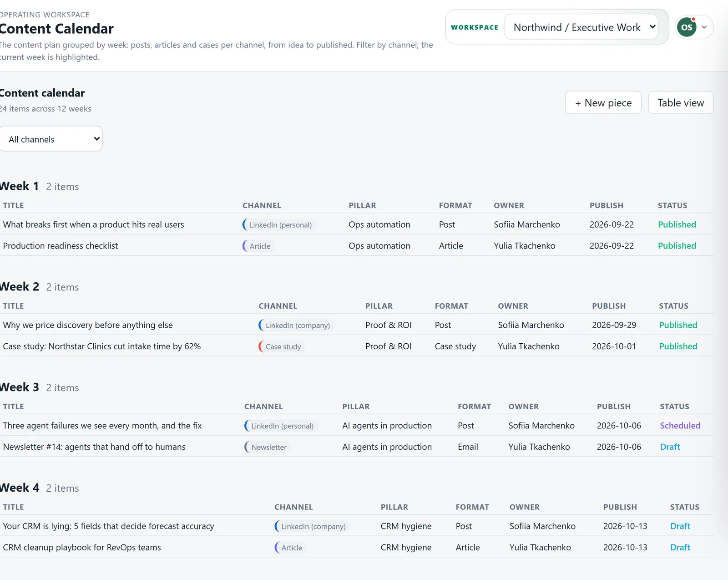Open the Northstar Clinics case study title
728x580 pixels.
coord(102,346)
